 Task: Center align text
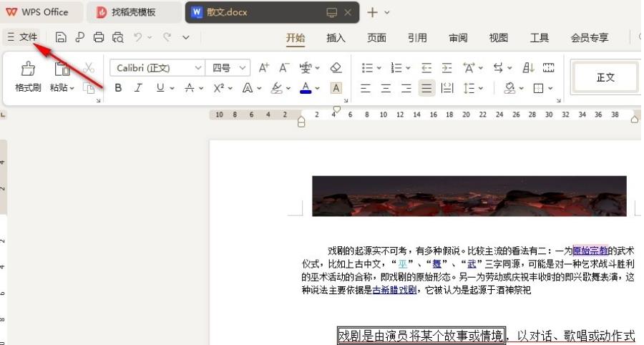[x=386, y=88]
